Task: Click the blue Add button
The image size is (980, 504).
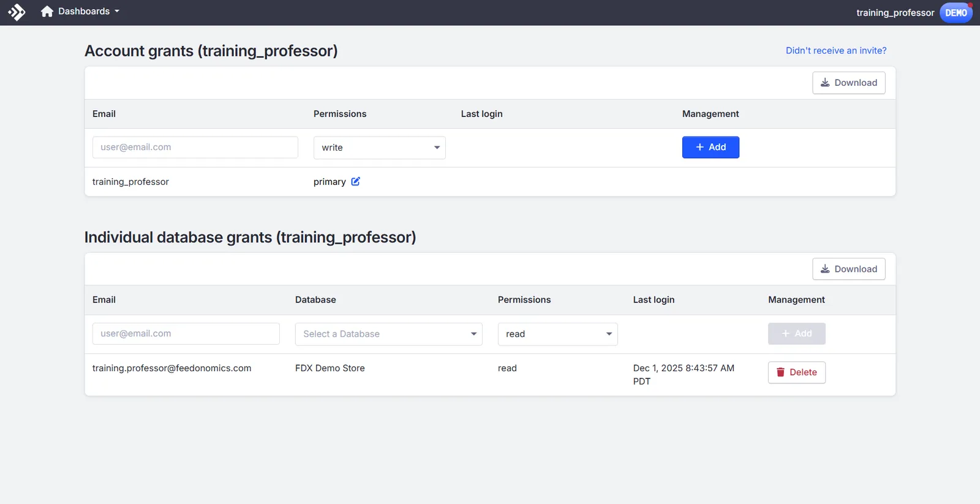Action: point(710,148)
